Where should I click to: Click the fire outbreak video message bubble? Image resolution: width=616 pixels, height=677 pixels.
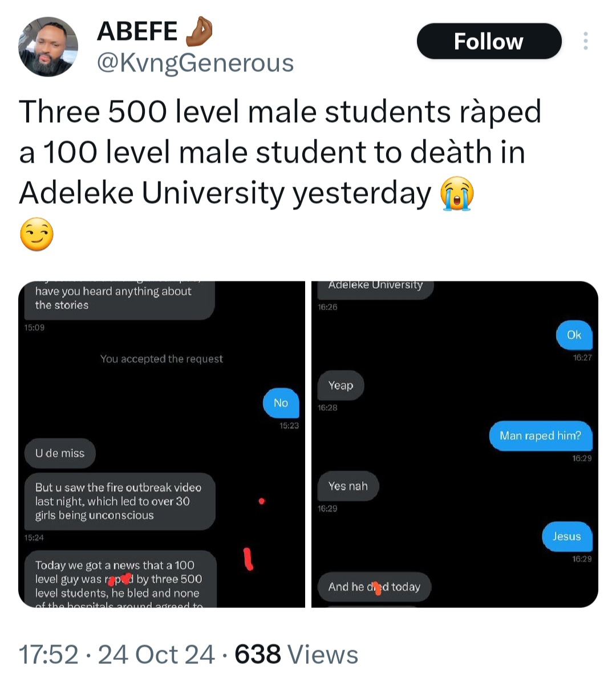119,501
